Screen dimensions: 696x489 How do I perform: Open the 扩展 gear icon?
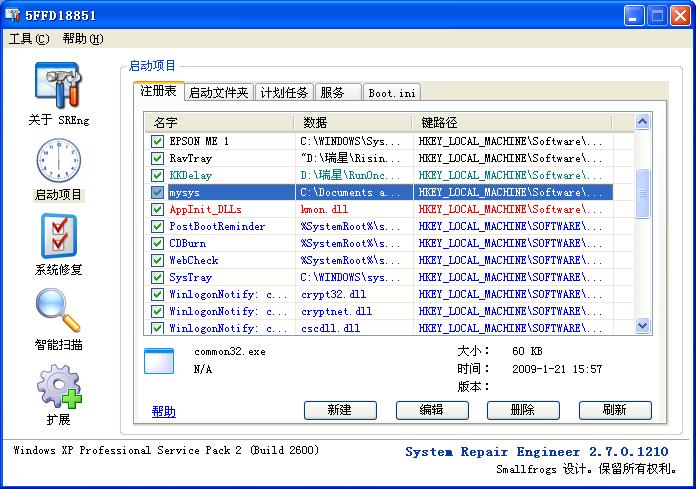pos(59,386)
